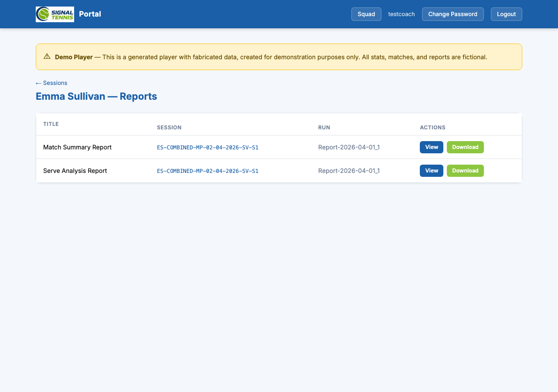Open the Squad page

click(x=366, y=14)
